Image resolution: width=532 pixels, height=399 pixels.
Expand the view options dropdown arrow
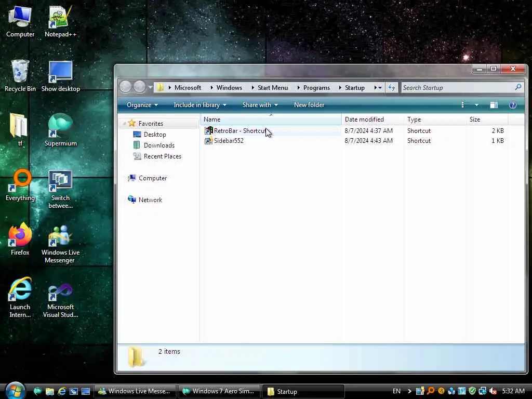click(476, 105)
